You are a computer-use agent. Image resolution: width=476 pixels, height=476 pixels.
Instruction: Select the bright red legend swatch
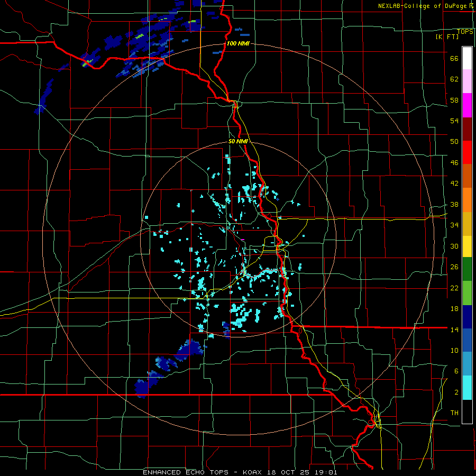coord(467,152)
